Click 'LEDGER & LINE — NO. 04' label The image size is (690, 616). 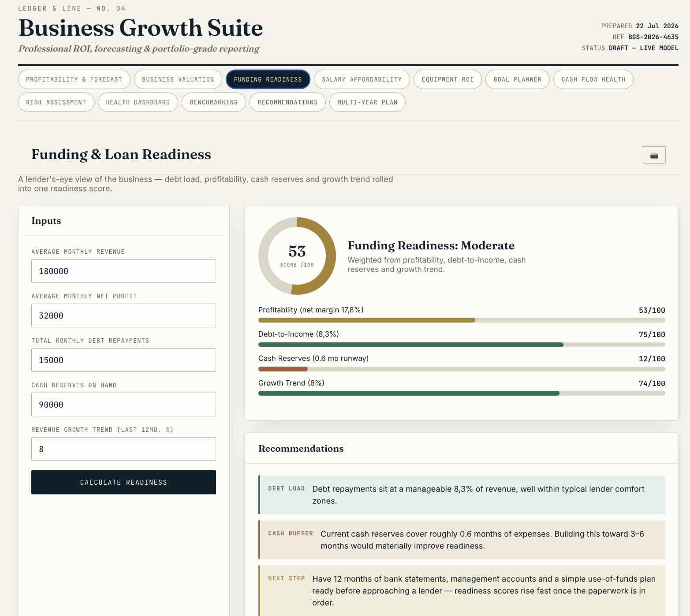(72, 8)
